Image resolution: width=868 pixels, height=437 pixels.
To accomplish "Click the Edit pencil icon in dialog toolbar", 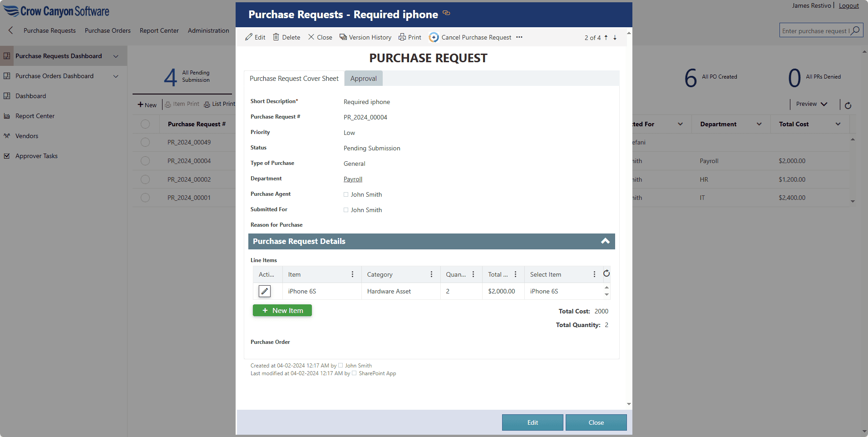I will (x=249, y=37).
